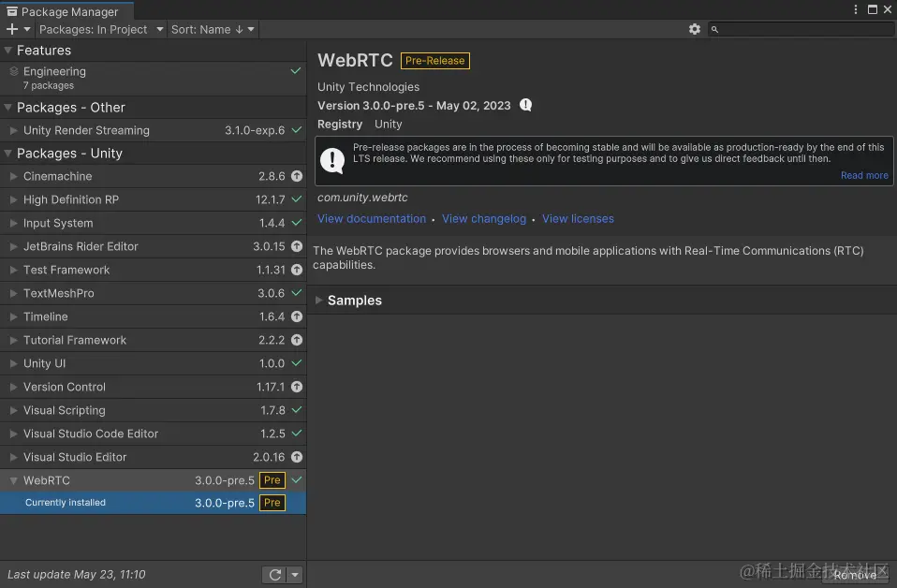Click the com.unity.webrtc package identifier
897x588 pixels.
tap(362, 198)
